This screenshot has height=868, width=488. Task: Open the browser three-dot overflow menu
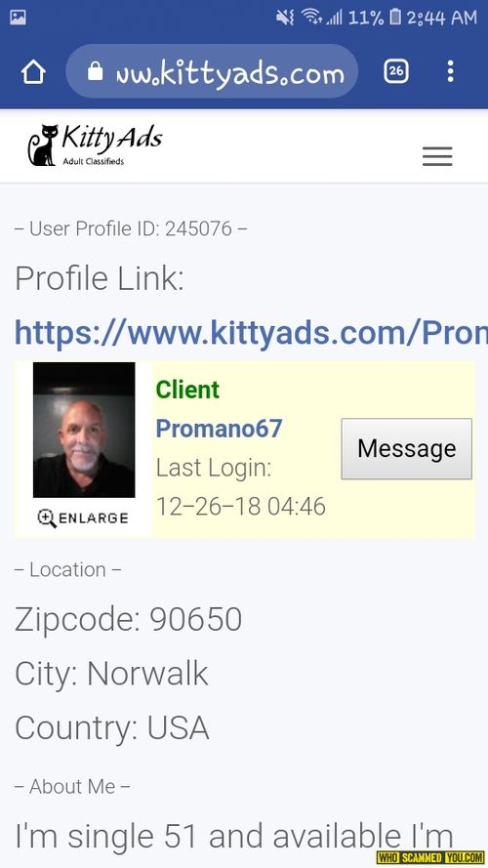[450, 71]
